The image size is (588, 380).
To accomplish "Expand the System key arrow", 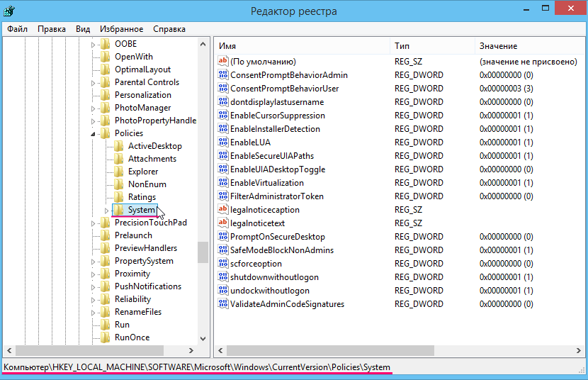I will click(106, 211).
